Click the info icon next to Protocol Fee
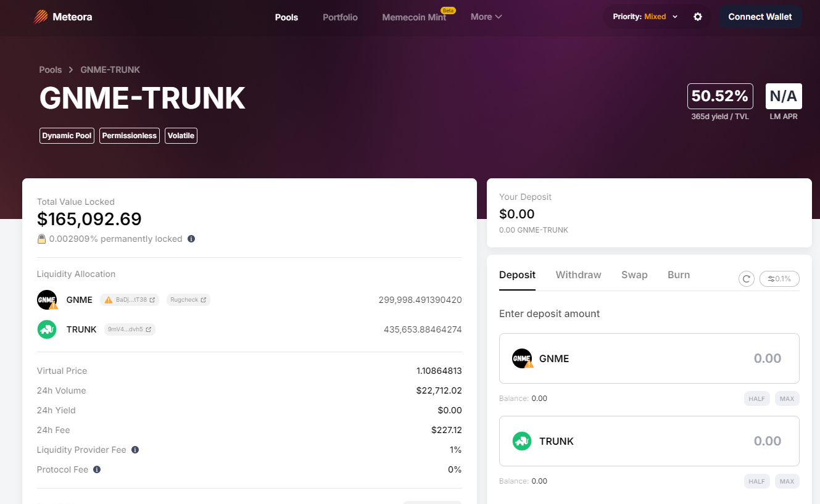 (x=97, y=469)
